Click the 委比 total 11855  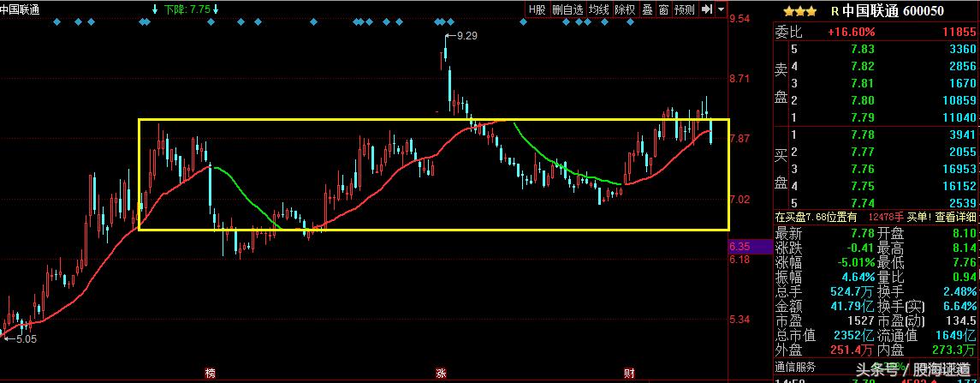pos(961,32)
